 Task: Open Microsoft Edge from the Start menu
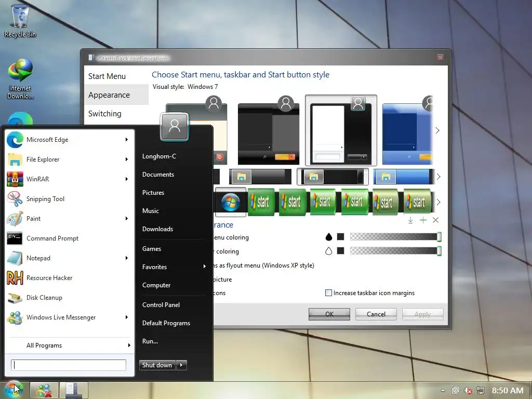click(70, 140)
